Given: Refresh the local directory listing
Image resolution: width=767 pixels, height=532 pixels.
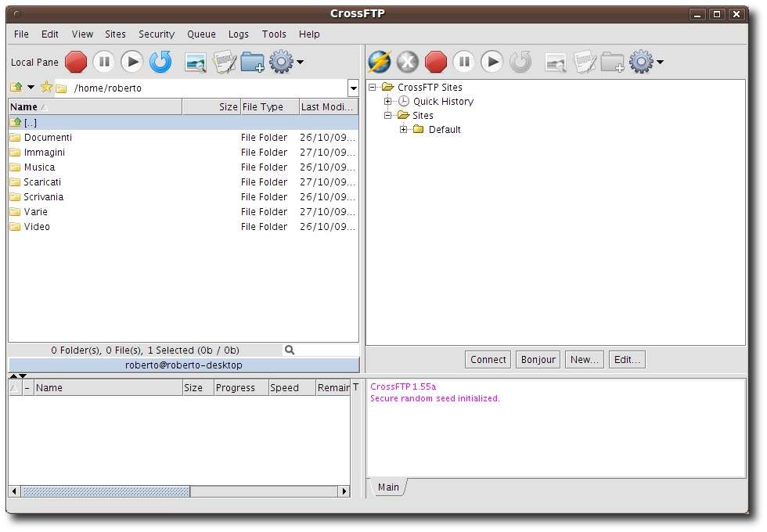Looking at the screenshot, I should tap(160, 62).
